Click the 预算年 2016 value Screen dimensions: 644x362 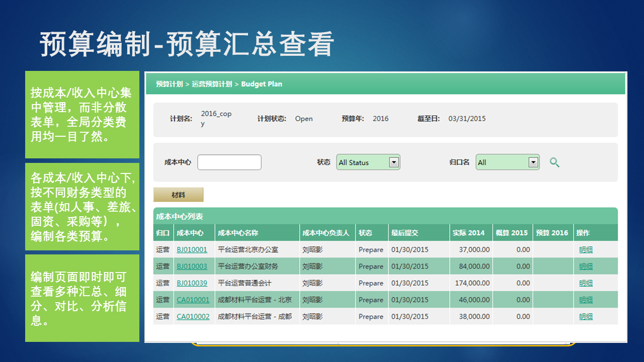pyautogui.click(x=380, y=119)
